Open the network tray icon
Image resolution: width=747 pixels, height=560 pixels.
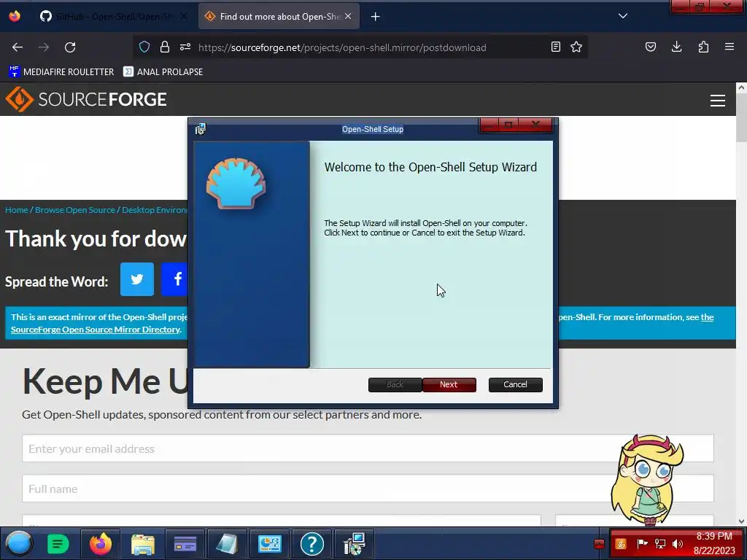click(x=659, y=544)
